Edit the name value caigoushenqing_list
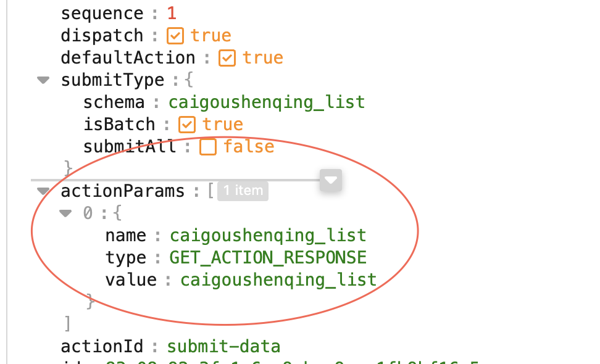Viewport: 600px width, 364px height. pos(269,236)
